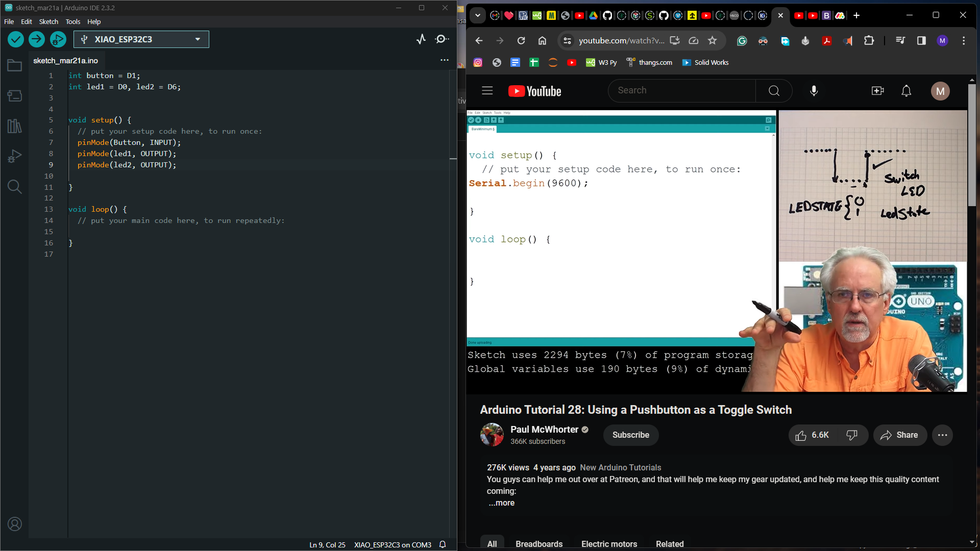
Task: Open the Debug panel in sidebar
Action: tap(15, 156)
